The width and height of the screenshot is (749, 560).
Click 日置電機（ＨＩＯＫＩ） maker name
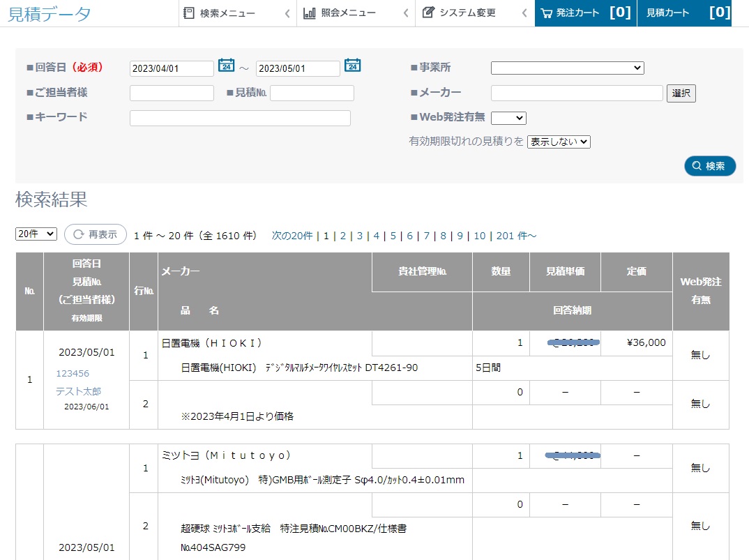(211, 343)
